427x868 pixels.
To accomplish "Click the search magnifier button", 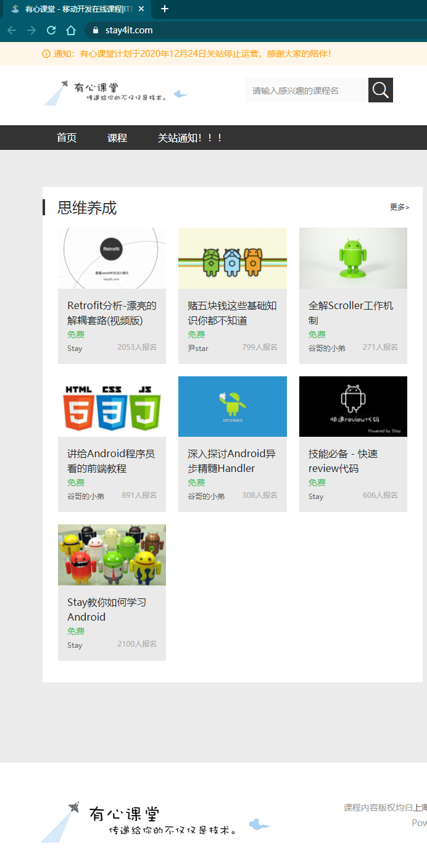I will pyautogui.click(x=381, y=90).
